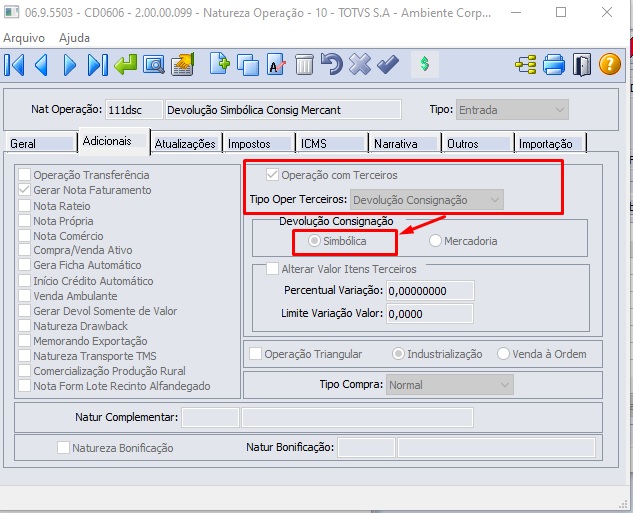Modify record with edit document icon
The image size is (633, 513).
tap(276, 65)
